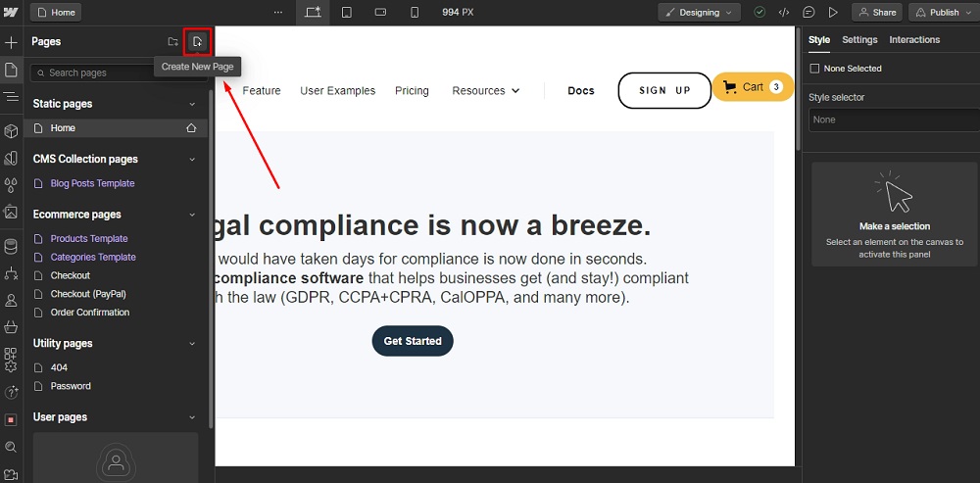Switch to the Style tab
The height and width of the screenshot is (483, 980).
pos(818,39)
